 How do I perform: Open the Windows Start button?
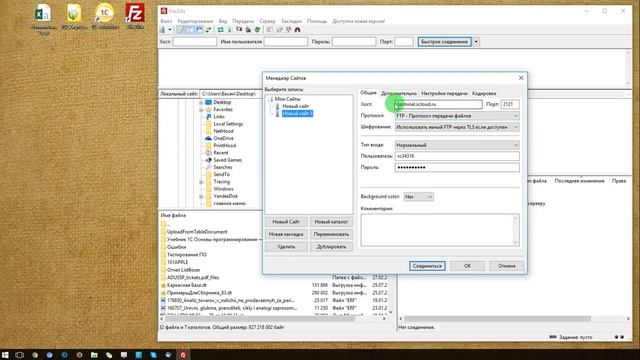click(5, 355)
